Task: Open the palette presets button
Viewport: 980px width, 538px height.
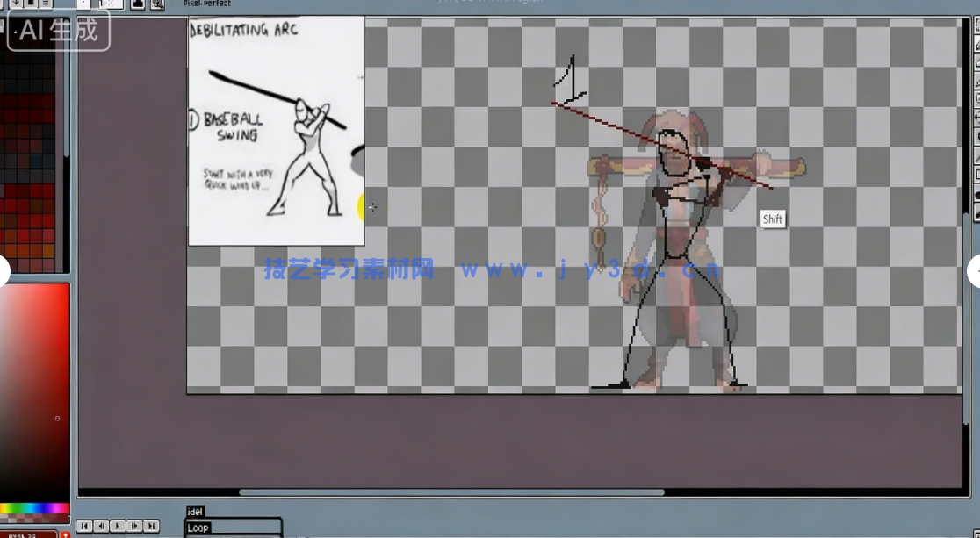Action: [x=31, y=4]
